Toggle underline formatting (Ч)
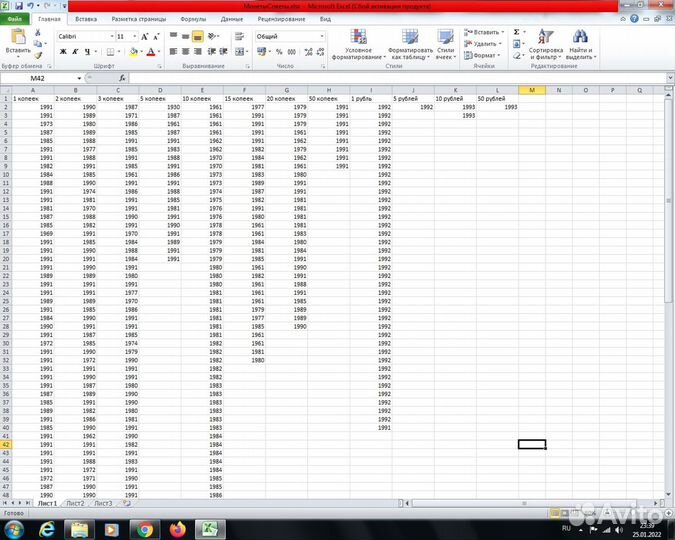 (89, 52)
